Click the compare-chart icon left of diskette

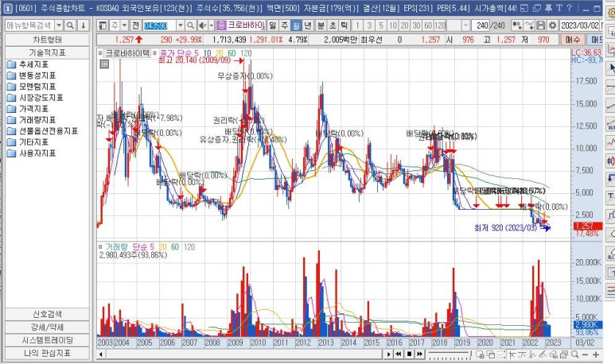click(529, 25)
